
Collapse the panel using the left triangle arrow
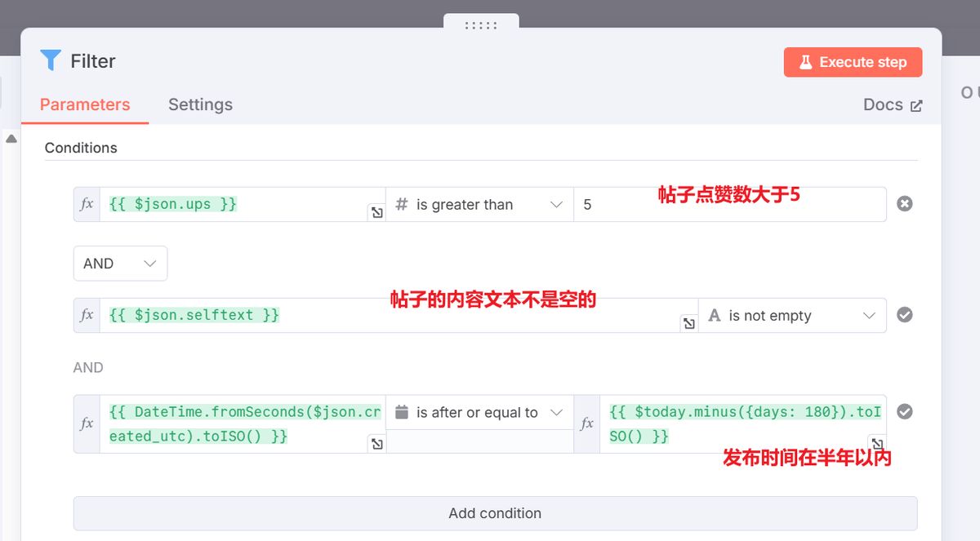pyautogui.click(x=11, y=139)
